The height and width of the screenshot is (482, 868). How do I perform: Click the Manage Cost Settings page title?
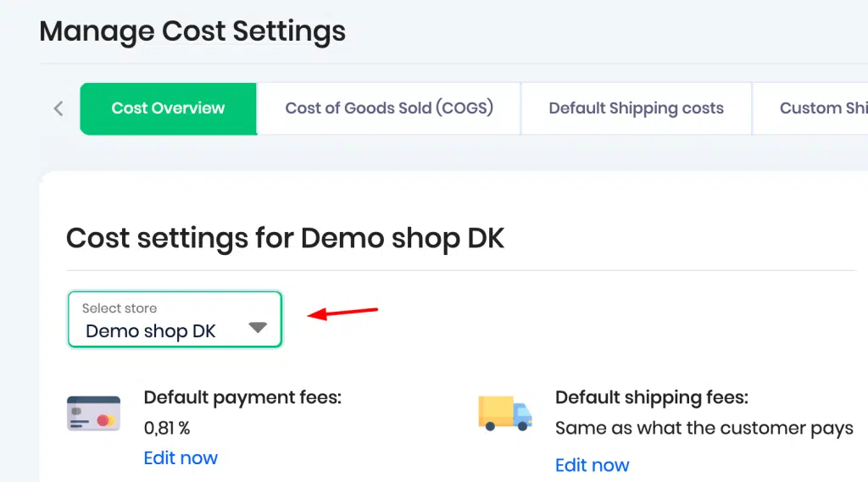[192, 31]
